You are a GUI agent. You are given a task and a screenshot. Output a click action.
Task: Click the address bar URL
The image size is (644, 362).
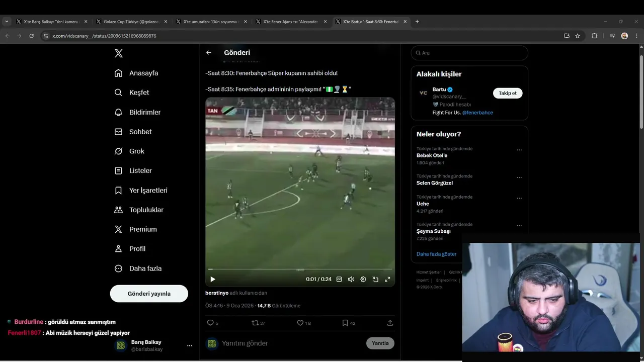(x=104, y=36)
